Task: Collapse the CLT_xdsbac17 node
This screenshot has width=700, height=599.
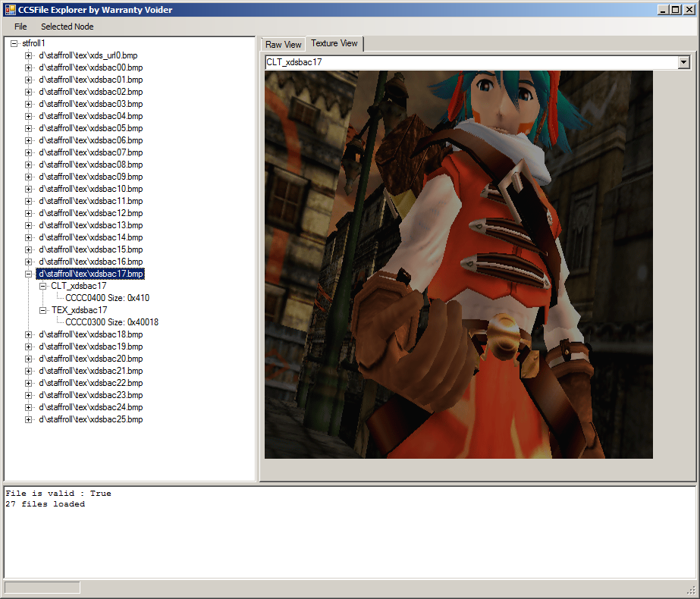Action: click(43, 286)
